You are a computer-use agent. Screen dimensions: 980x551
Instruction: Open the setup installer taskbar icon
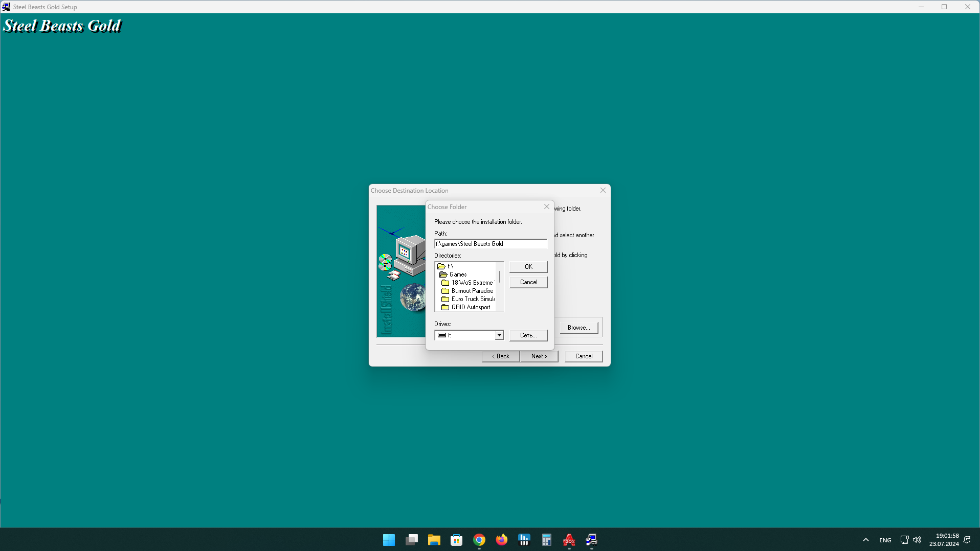coord(592,540)
